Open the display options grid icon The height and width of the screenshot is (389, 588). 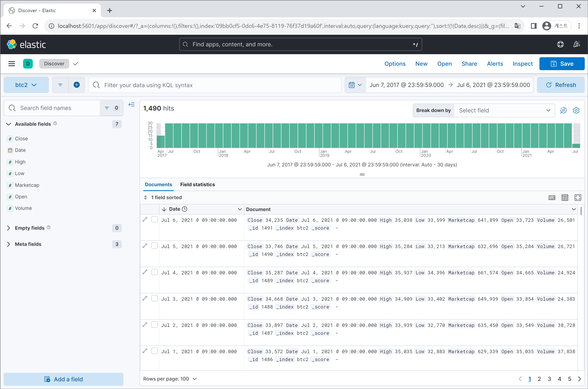pos(565,198)
